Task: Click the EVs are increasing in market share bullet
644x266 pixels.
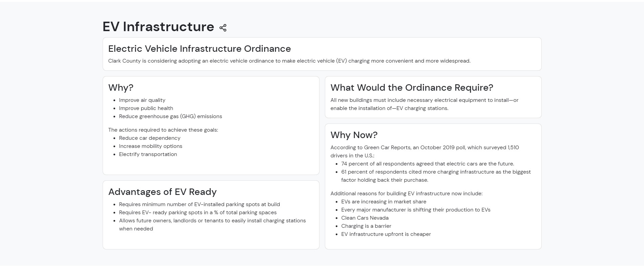Action: click(x=383, y=202)
